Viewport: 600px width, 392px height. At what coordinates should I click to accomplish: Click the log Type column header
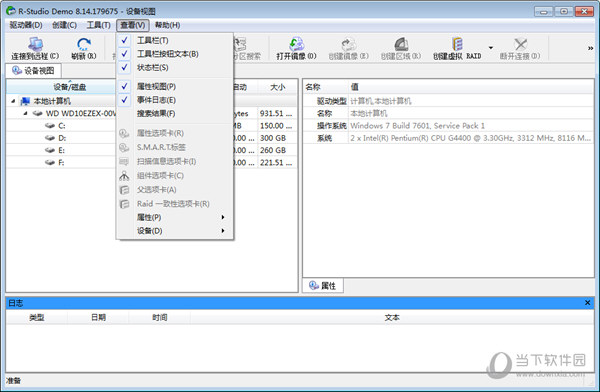(x=37, y=317)
